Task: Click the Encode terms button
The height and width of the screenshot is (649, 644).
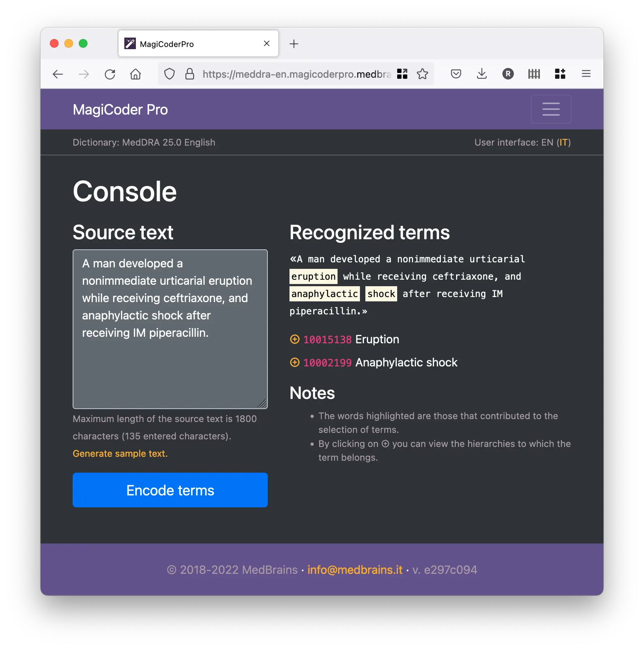Action: (x=170, y=490)
